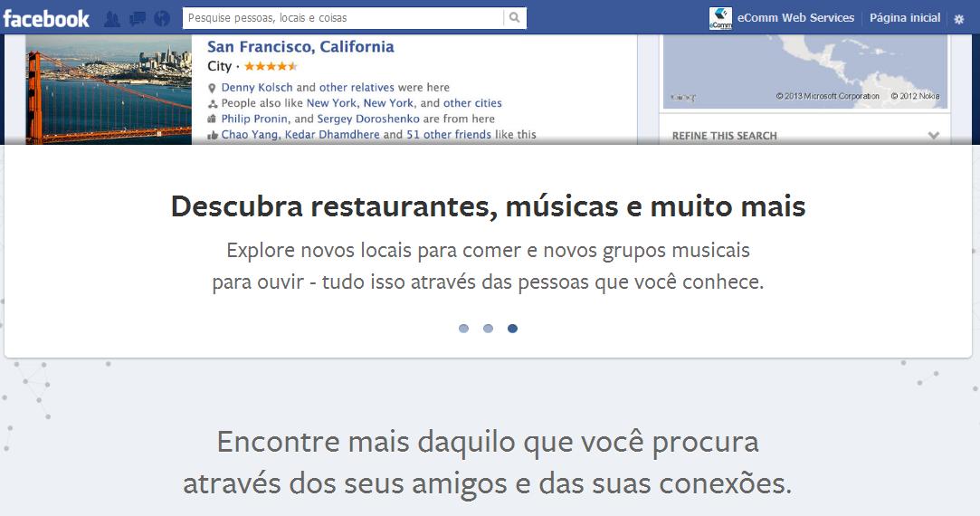Open friend requests icon
Viewport: 980px width, 516px height.
(x=112, y=19)
